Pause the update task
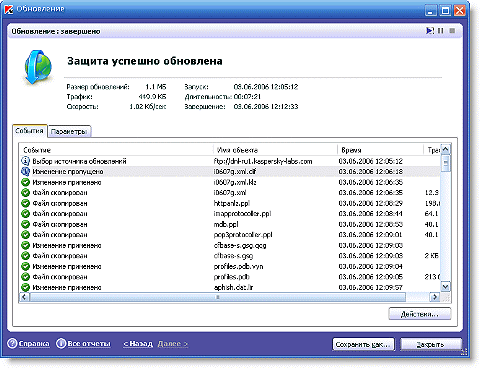 click(x=441, y=31)
